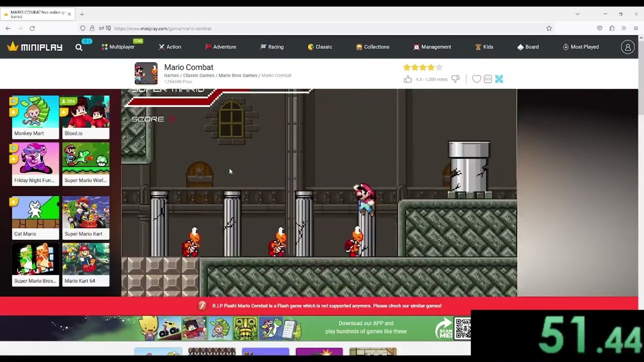Open the Adventure category
Image resolution: width=644 pixels, height=362 pixels.
[220, 47]
